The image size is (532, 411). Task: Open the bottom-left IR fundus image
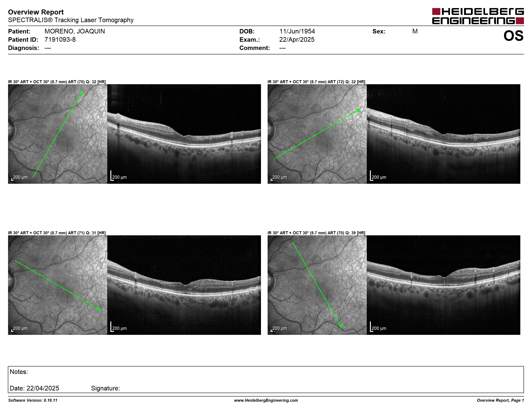[57, 285]
